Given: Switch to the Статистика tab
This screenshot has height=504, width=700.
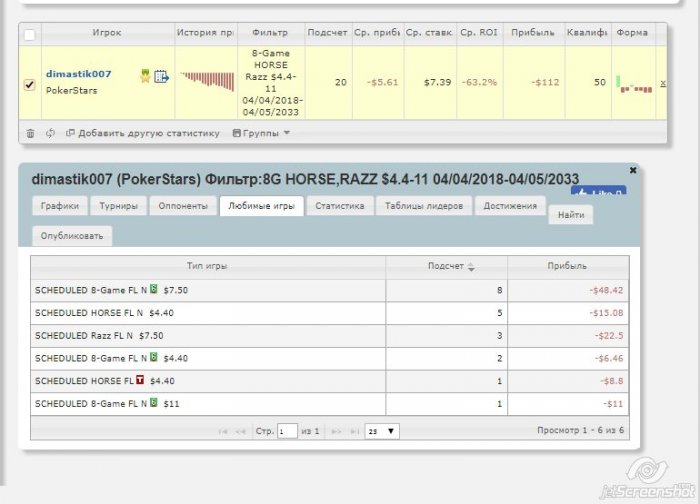Looking at the screenshot, I should click(340, 206).
